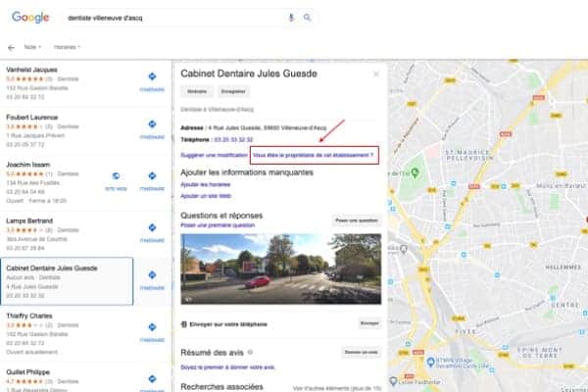Click the Donner un avis button
This screenshot has height=392, width=588.
click(361, 352)
